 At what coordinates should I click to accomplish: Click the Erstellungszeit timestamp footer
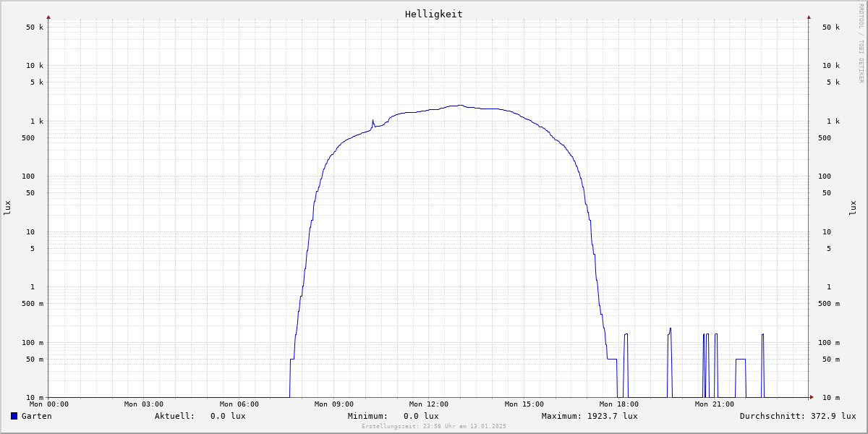[x=434, y=426]
